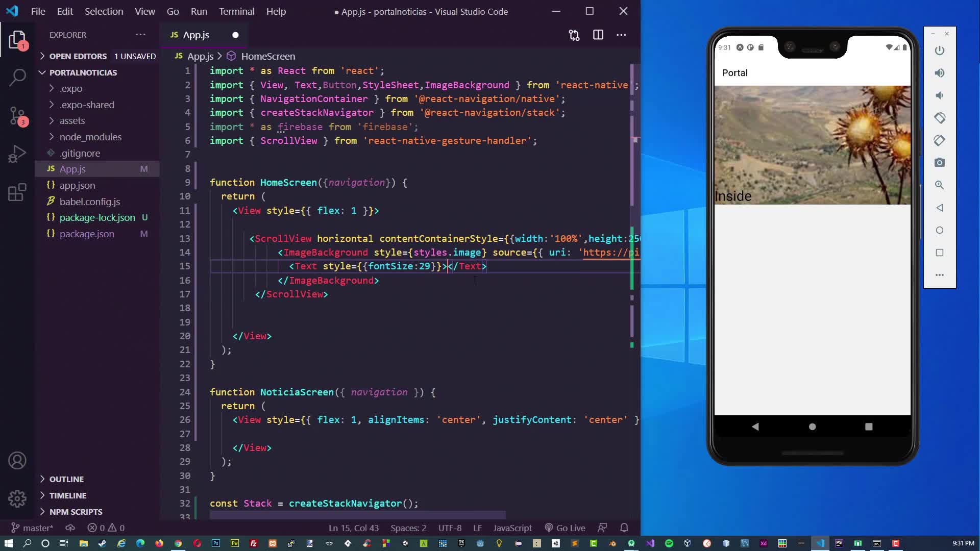The width and height of the screenshot is (980, 551).
Task: Open the Source Control view
Action: pyautogui.click(x=17, y=116)
